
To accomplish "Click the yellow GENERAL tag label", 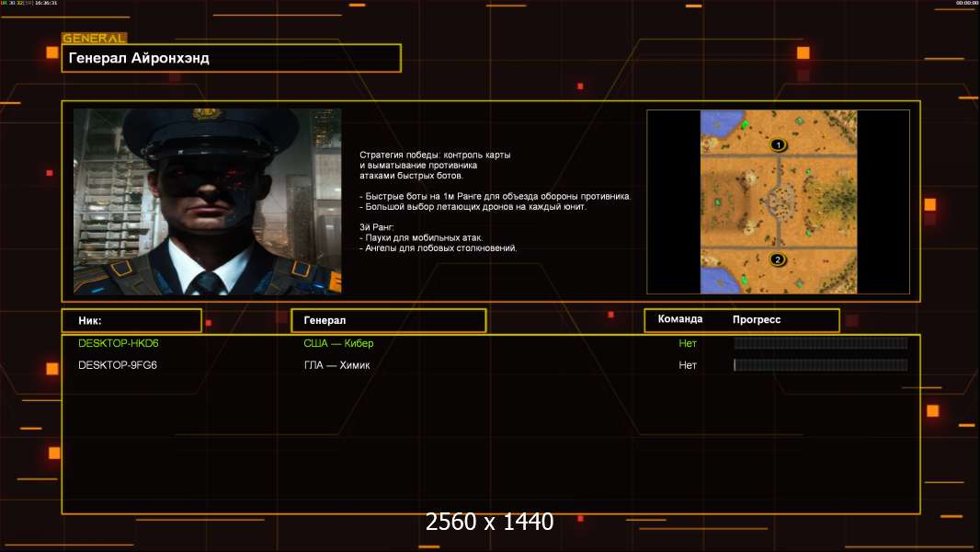I will coord(94,39).
